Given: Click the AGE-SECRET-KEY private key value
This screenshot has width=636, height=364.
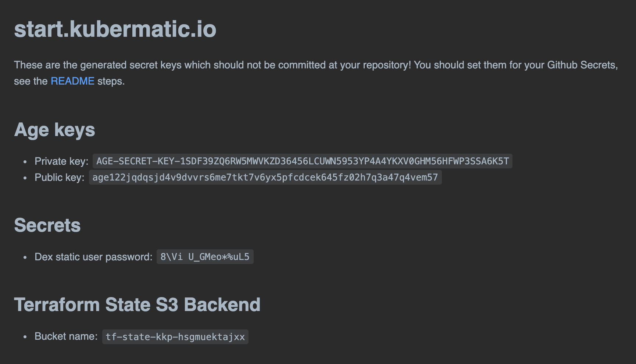Looking at the screenshot, I should [302, 161].
